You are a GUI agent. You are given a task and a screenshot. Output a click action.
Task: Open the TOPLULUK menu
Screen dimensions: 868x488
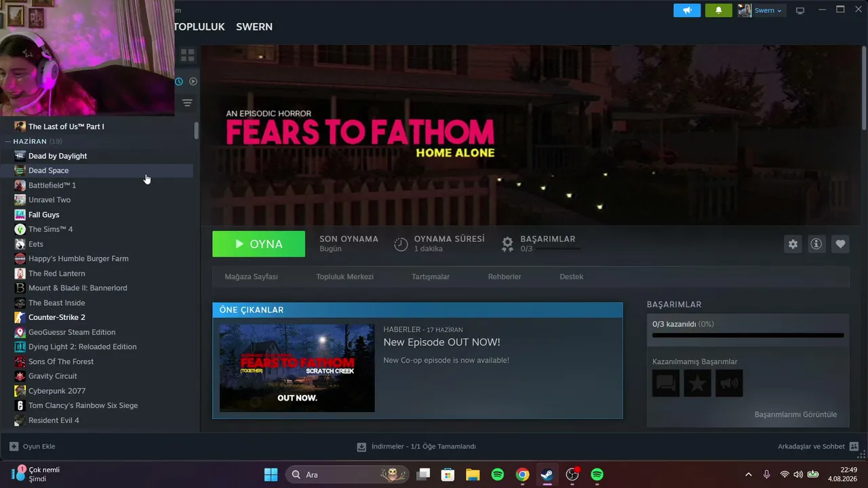tap(199, 26)
